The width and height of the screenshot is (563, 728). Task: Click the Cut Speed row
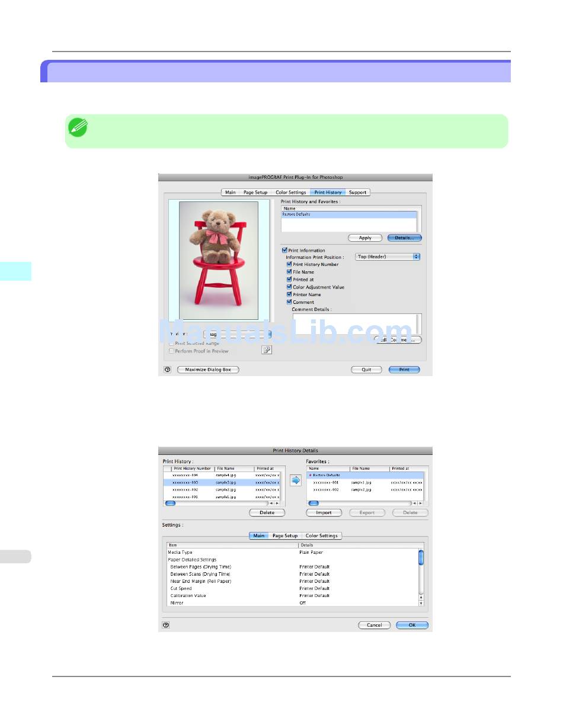pyautogui.click(x=293, y=588)
